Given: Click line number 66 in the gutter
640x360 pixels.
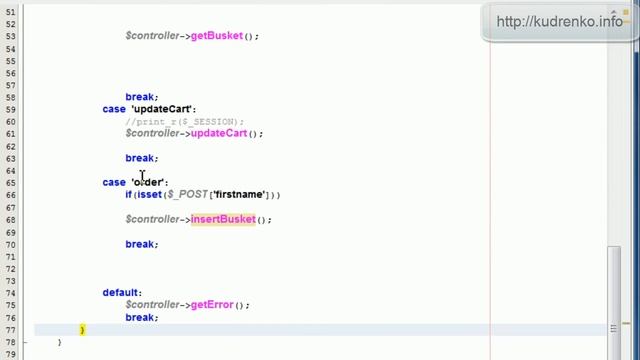Looking at the screenshot, I should click(x=11, y=195).
